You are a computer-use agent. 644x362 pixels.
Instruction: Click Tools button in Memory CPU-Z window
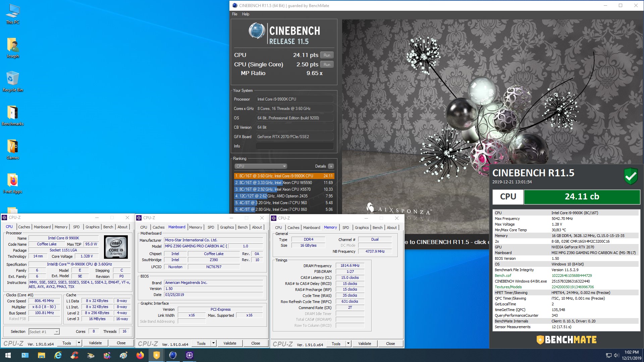point(336,344)
